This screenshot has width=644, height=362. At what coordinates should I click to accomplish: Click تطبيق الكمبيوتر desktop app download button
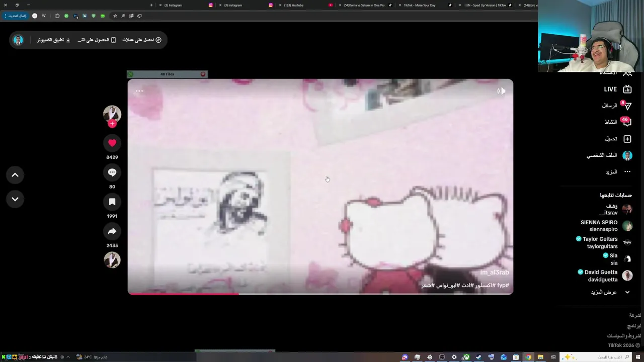(53, 40)
